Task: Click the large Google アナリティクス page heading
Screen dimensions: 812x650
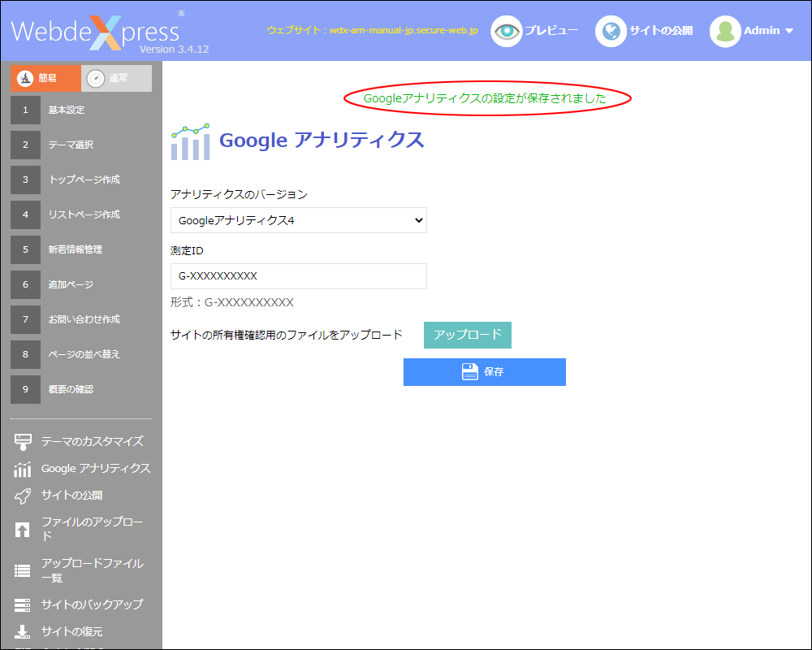Action: (x=322, y=140)
